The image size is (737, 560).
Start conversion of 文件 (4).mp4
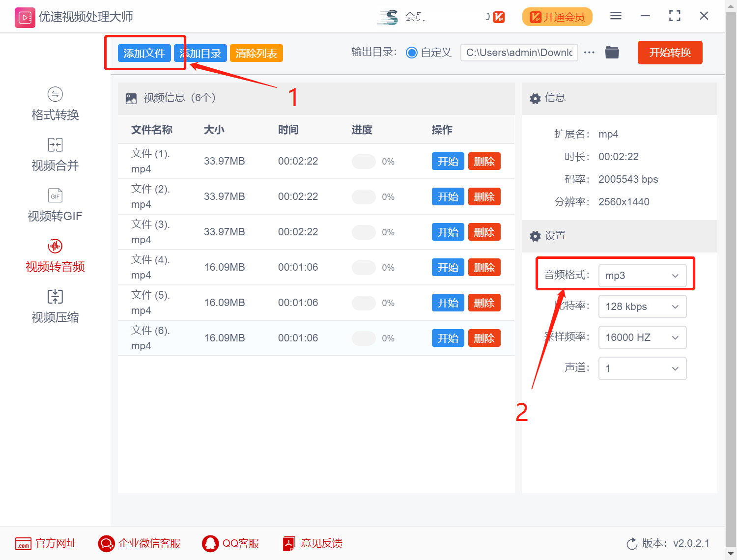(448, 267)
